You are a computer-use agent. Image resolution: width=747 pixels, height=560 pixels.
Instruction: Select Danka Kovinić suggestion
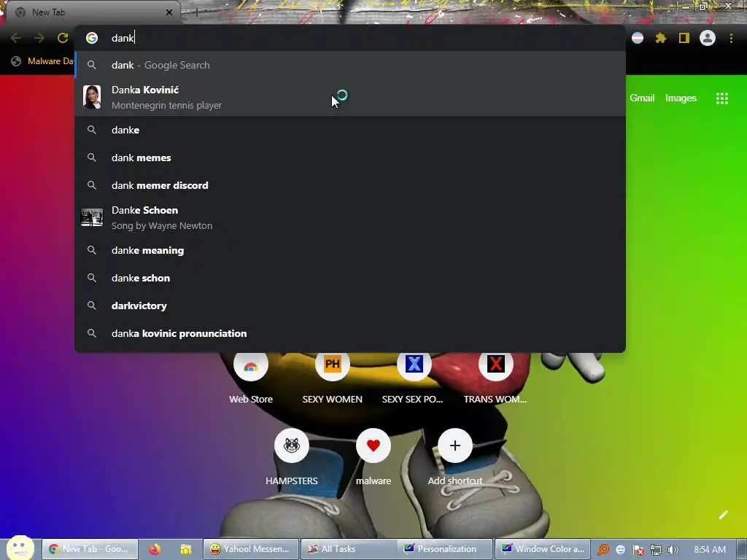(x=350, y=97)
